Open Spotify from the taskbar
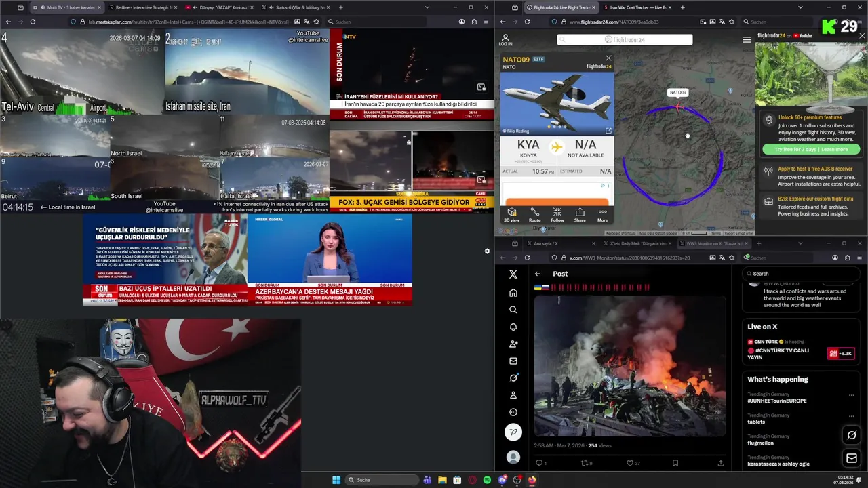The height and width of the screenshot is (488, 868). (487, 480)
